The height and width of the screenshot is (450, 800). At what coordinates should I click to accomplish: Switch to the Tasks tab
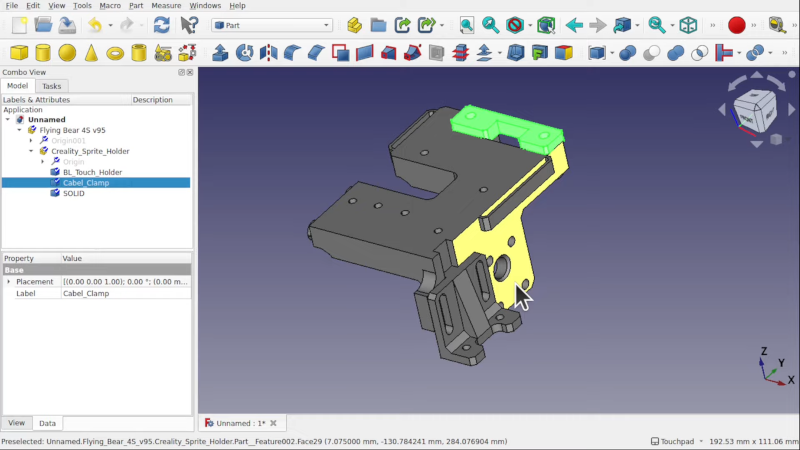click(52, 86)
